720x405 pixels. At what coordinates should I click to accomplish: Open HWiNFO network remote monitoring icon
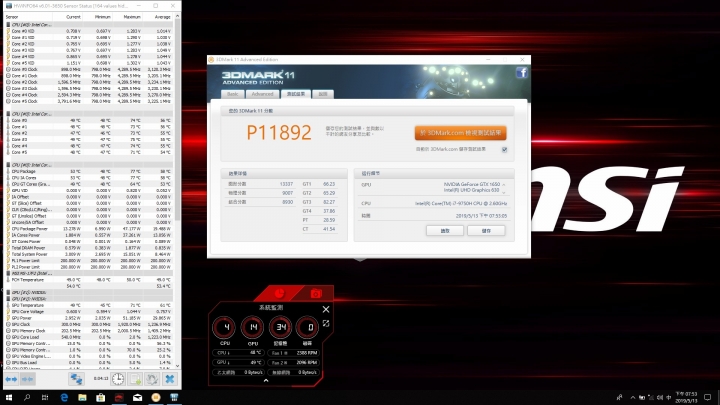[x=76, y=379]
